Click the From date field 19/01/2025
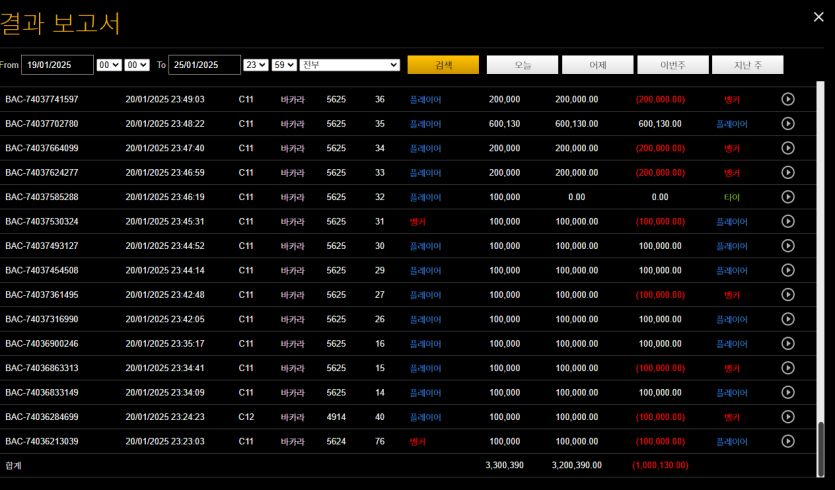This screenshot has height=490, width=835. tap(57, 65)
